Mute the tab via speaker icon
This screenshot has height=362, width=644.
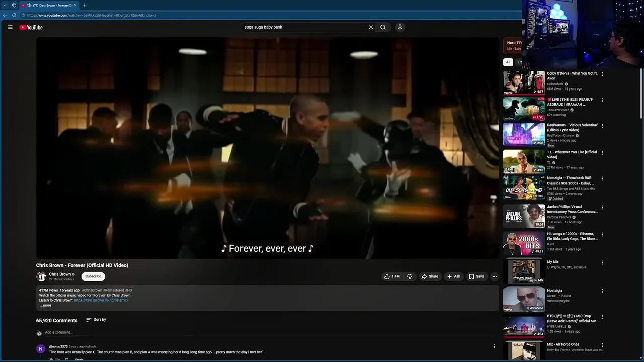tap(29, 5)
